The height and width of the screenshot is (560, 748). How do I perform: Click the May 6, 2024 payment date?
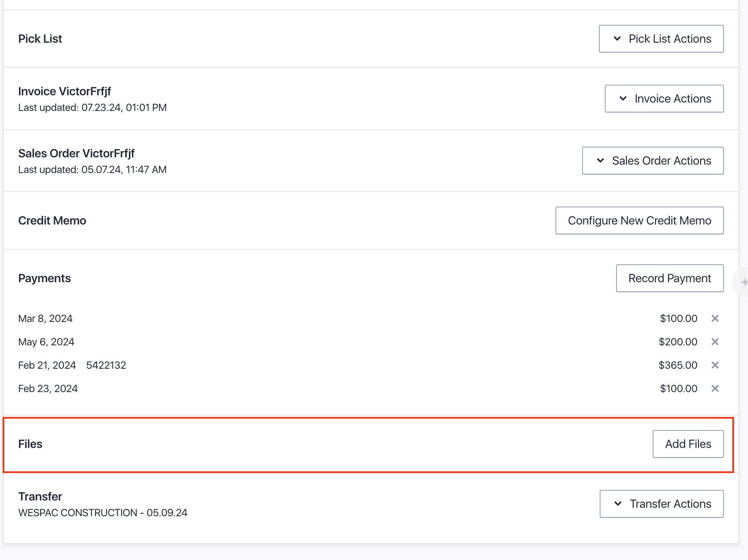coord(46,342)
